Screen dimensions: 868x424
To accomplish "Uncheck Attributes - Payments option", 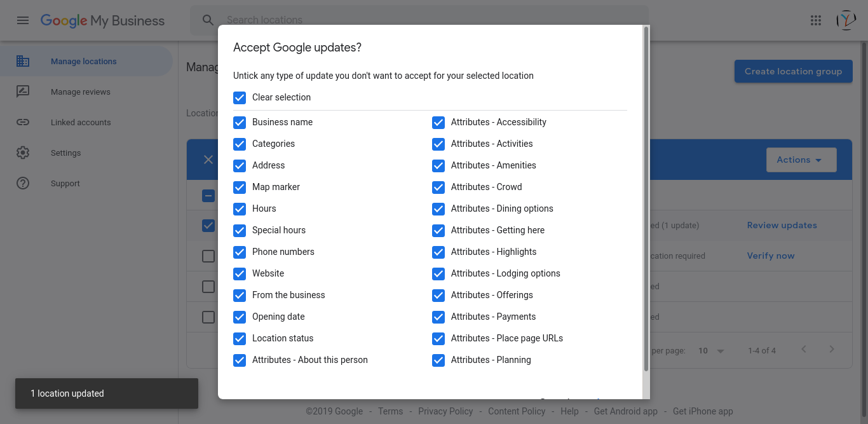I will coord(438,317).
